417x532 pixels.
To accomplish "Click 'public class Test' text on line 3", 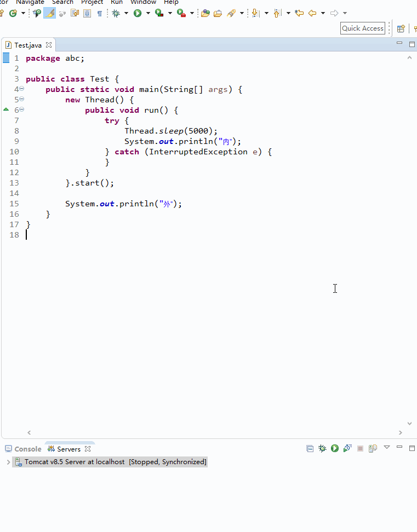I will pyautogui.click(x=67, y=79).
